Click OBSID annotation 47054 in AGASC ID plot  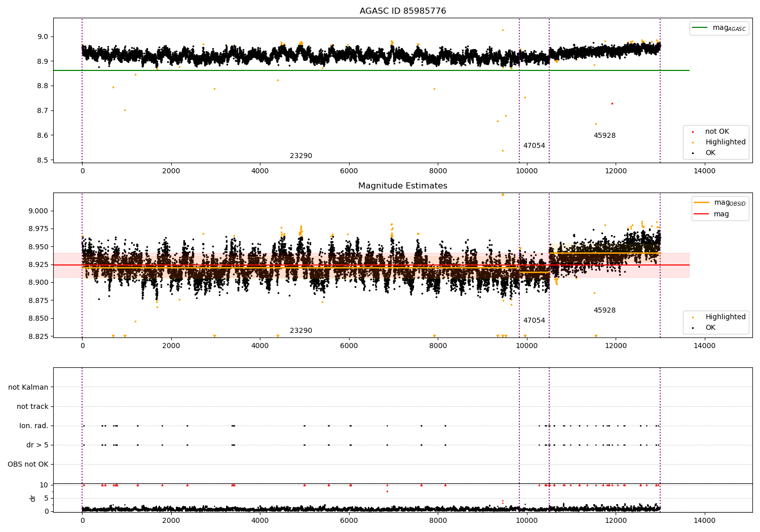tap(534, 146)
